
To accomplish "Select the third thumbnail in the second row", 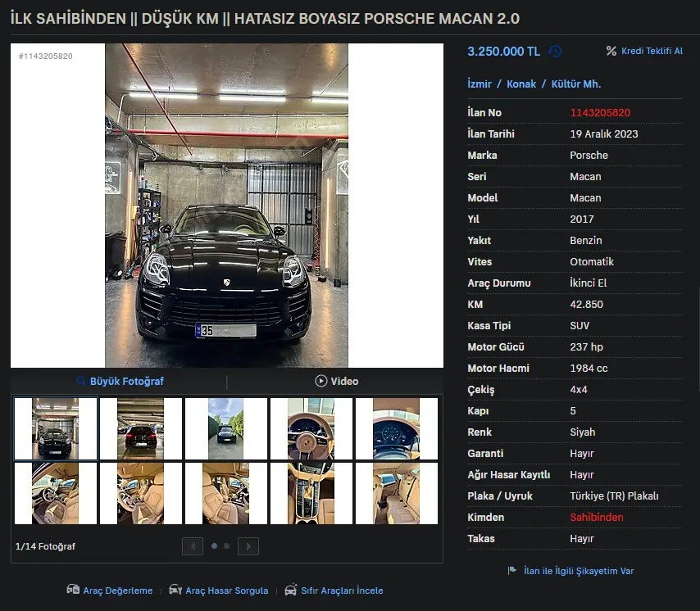I will point(226,493).
